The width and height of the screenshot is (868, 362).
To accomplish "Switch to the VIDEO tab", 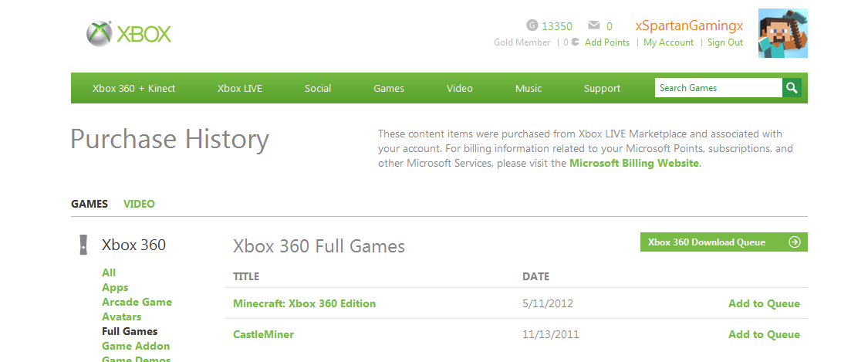I will 139,204.
